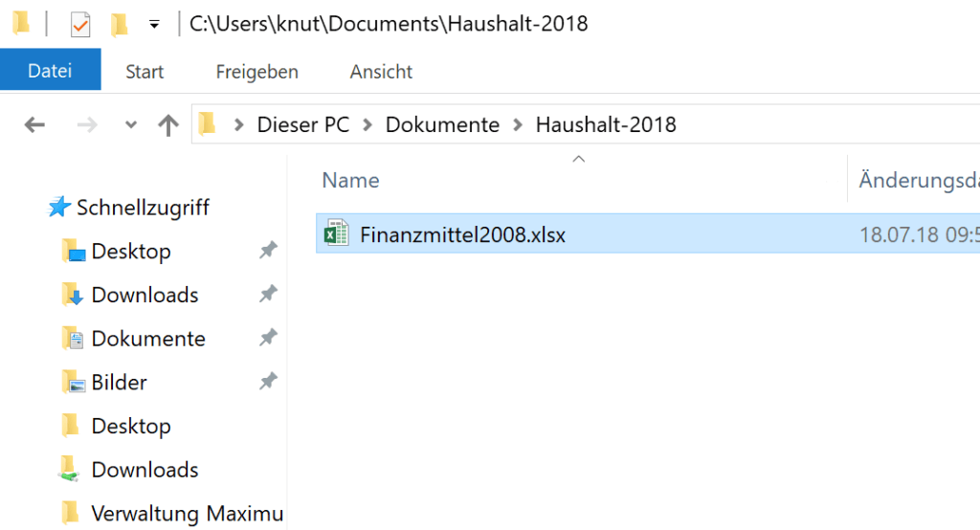The image size is (980, 530).
Task: Click Dokumente in the address breadcrumb
Action: 442,125
